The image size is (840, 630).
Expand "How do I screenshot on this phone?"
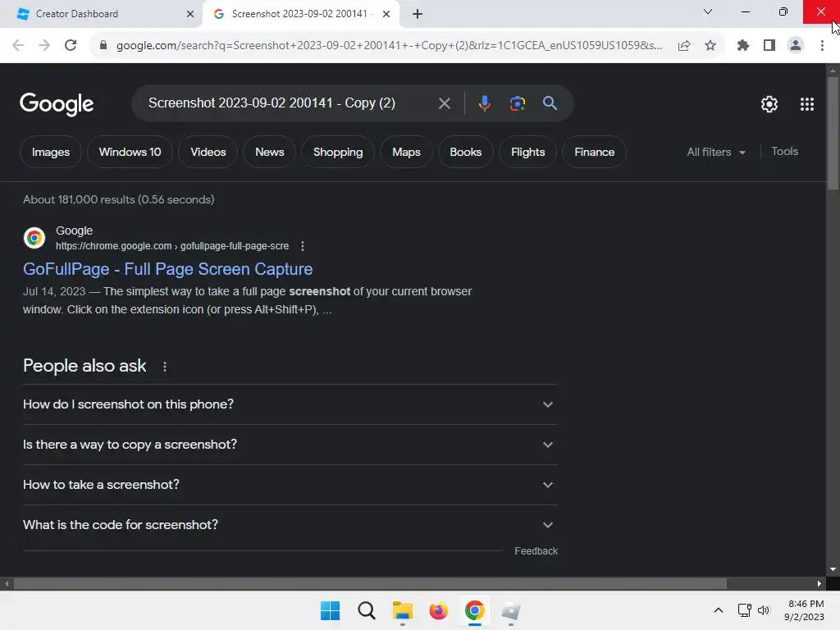pyautogui.click(x=290, y=404)
